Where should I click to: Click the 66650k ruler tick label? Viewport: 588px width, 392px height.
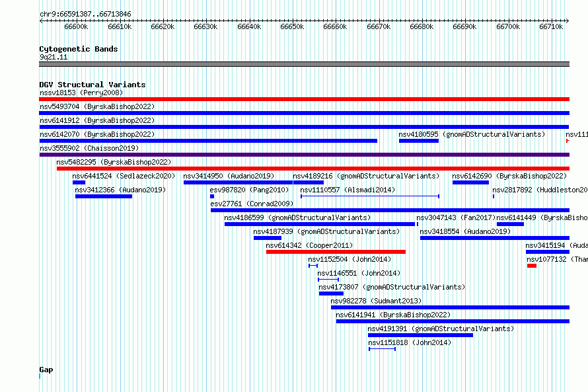pos(292,26)
